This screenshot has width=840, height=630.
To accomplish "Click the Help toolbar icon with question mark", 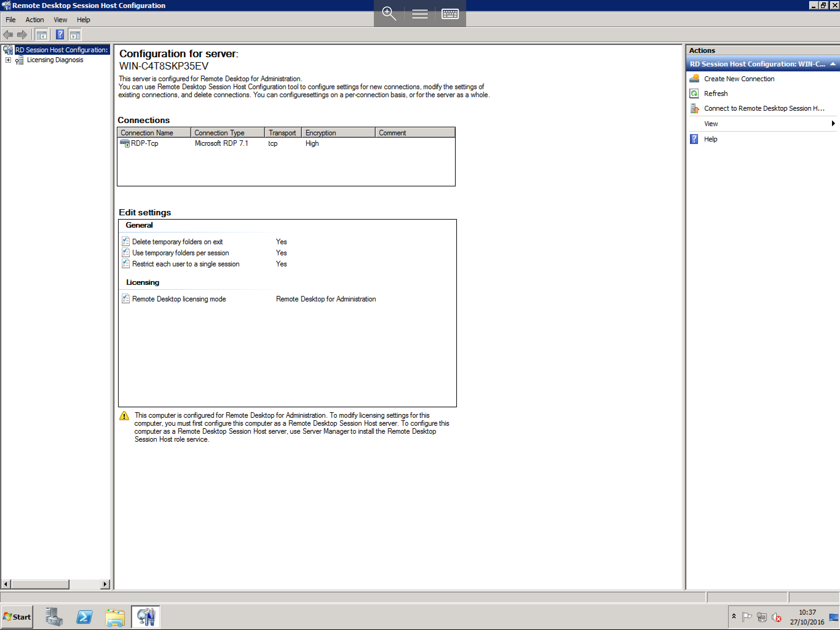I will point(60,35).
